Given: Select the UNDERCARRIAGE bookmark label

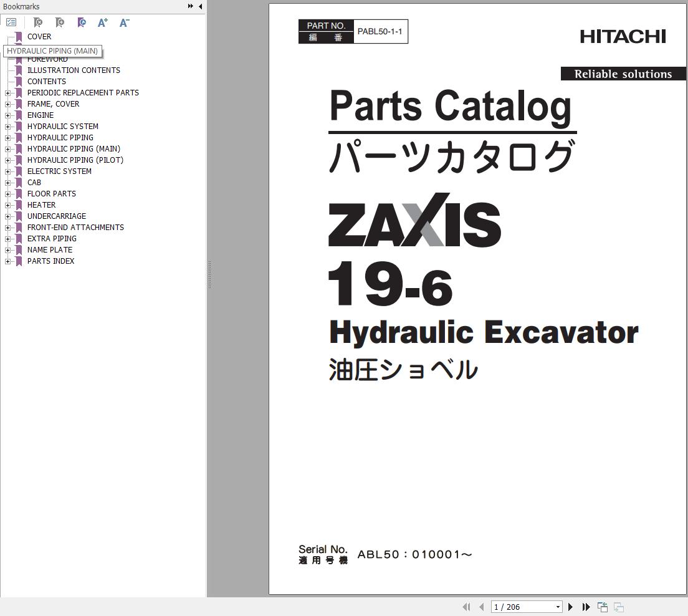Looking at the screenshot, I should (x=57, y=216).
